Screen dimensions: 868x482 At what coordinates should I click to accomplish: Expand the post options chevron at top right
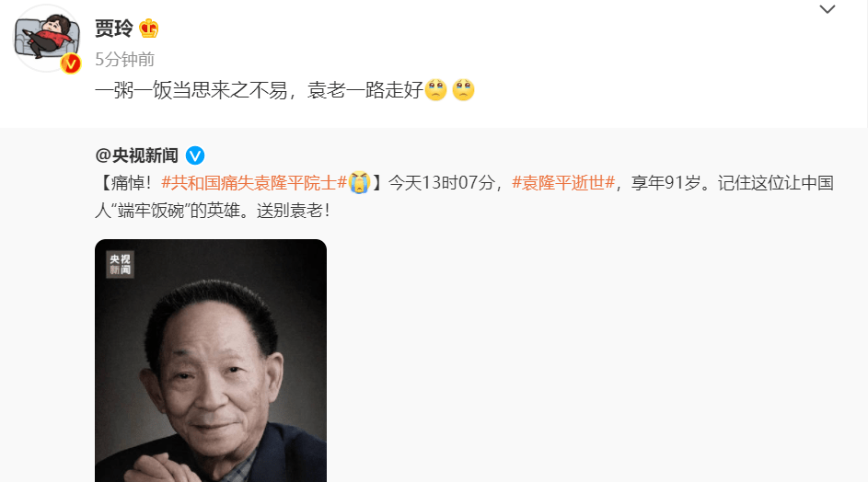click(827, 9)
